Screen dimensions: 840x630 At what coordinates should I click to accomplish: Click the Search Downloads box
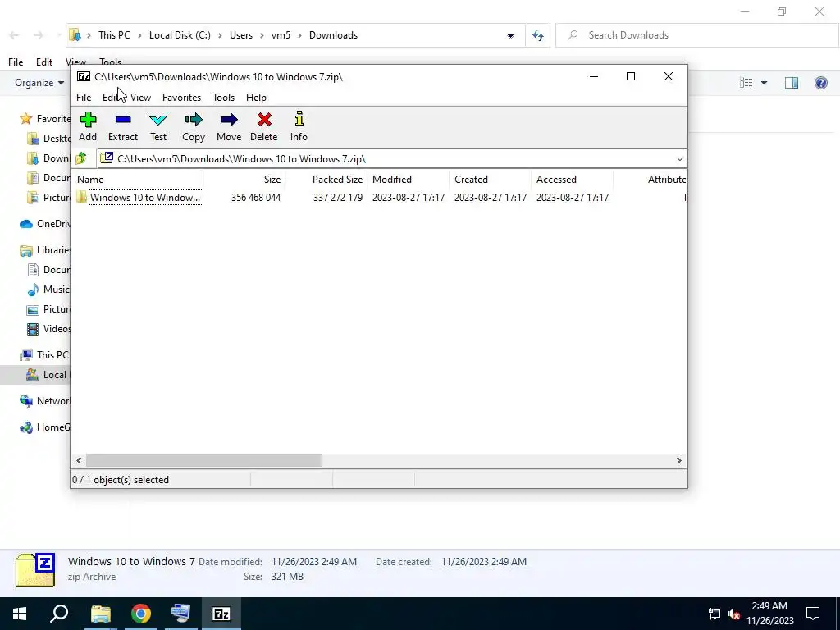click(x=697, y=35)
